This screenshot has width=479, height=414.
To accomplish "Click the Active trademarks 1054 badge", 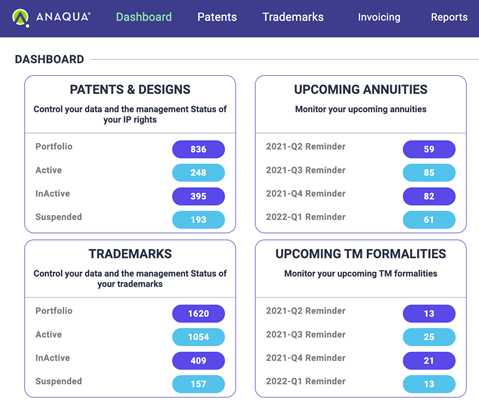I will coord(198,337).
